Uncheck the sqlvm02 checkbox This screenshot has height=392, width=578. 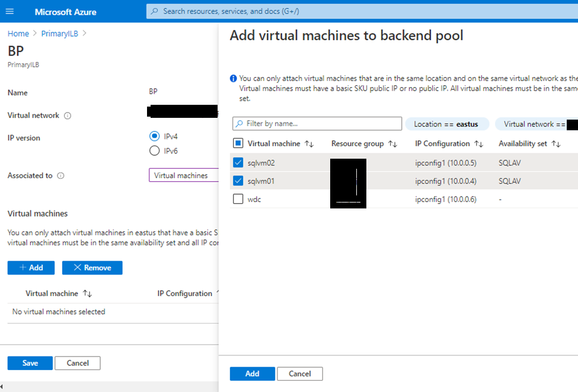pos(238,162)
